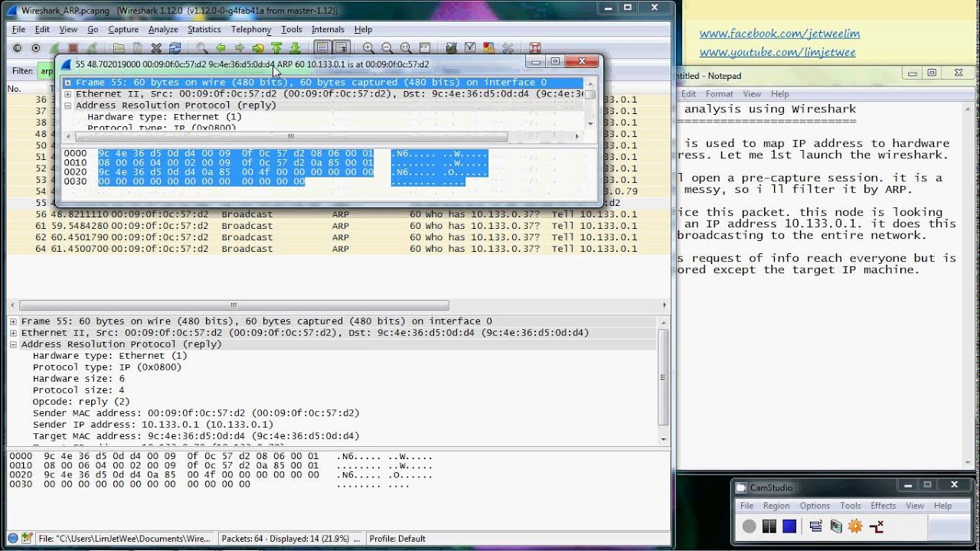
Task: Open the Statistics menu
Action: [204, 29]
